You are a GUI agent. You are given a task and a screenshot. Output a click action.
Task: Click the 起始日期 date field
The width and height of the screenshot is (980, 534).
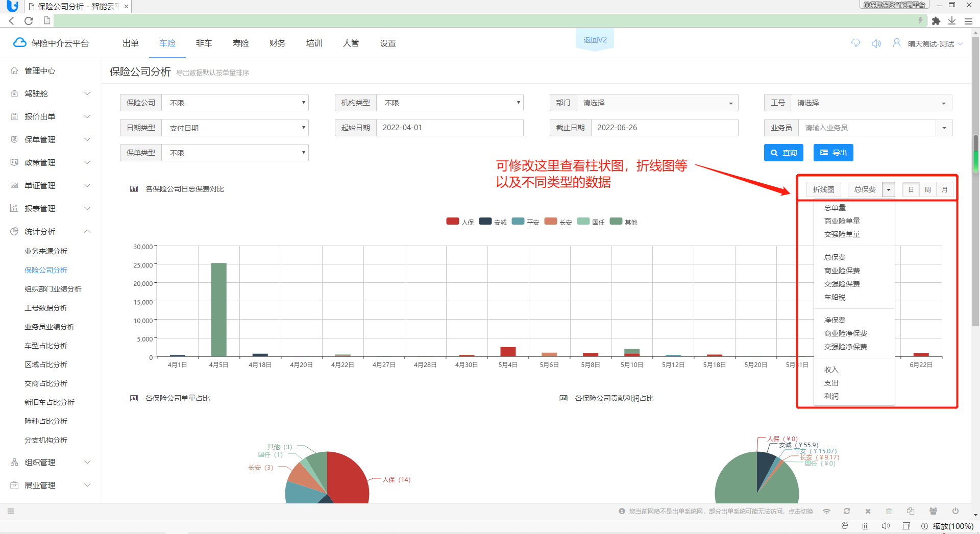coord(450,128)
